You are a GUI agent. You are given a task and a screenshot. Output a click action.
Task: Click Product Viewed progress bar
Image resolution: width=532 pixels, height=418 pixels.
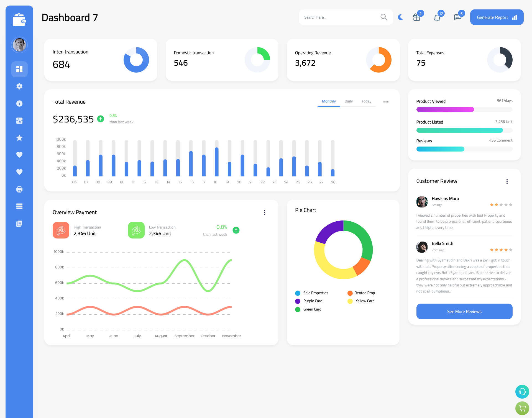pyautogui.click(x=464, y=110)
